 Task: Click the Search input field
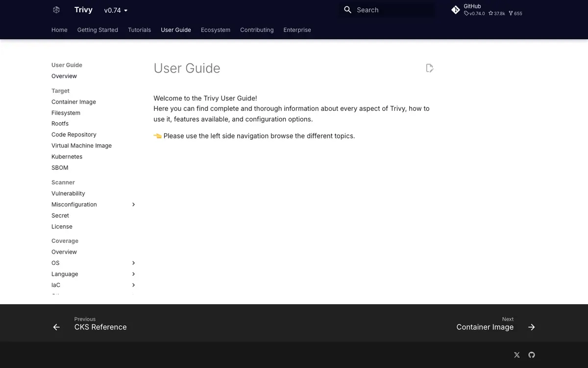[387, 10]
